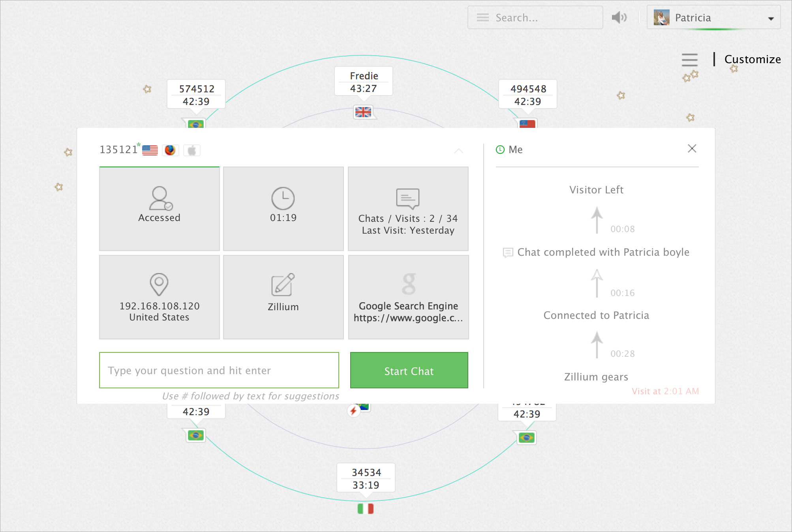Click the Firefox browser icon
The height and width of the screenshot is (532, 792).
click(170, 150)
